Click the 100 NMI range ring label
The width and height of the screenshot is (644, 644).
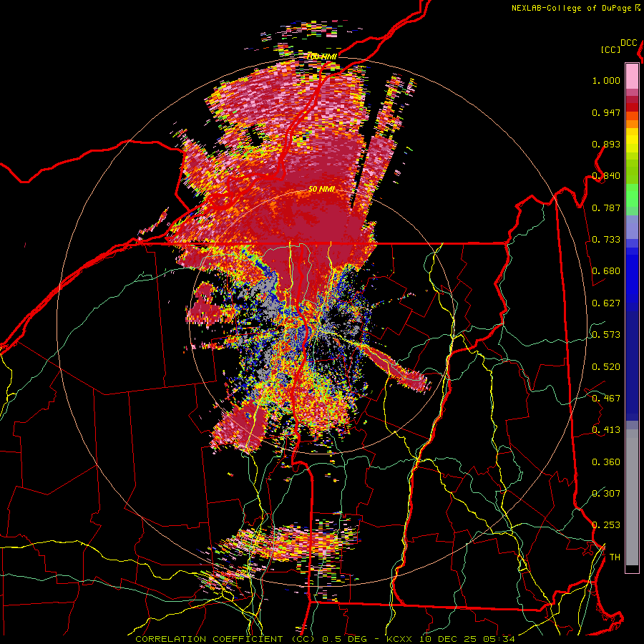pyautogui.click(x=321, y=57)
